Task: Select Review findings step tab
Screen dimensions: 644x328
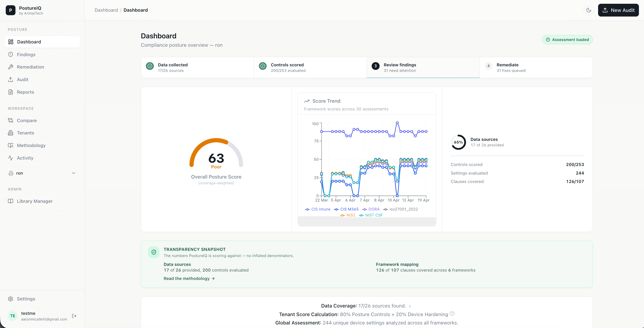Action: [423, 67]
